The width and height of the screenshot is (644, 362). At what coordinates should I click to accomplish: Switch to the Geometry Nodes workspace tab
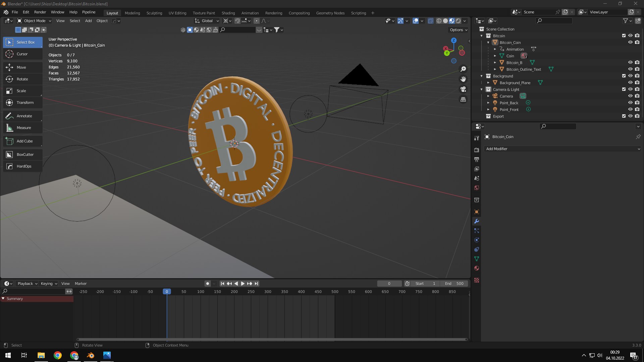330,13
